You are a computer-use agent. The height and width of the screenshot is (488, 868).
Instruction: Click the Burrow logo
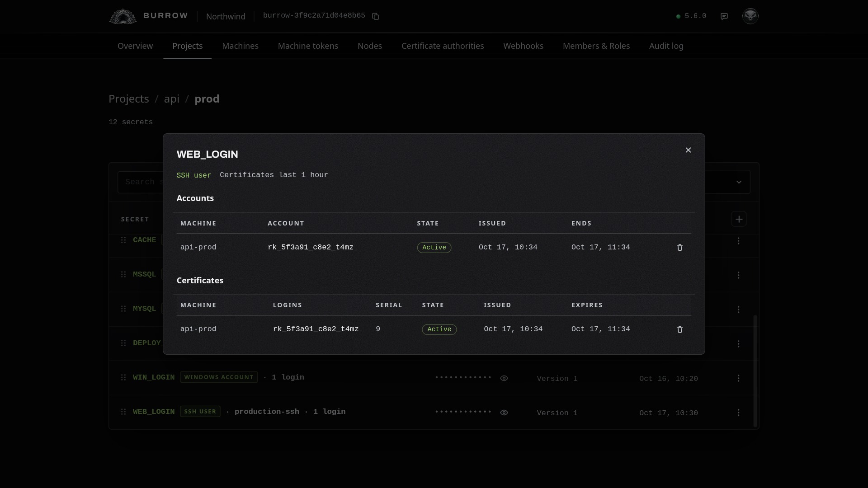[x=148, y=16]
